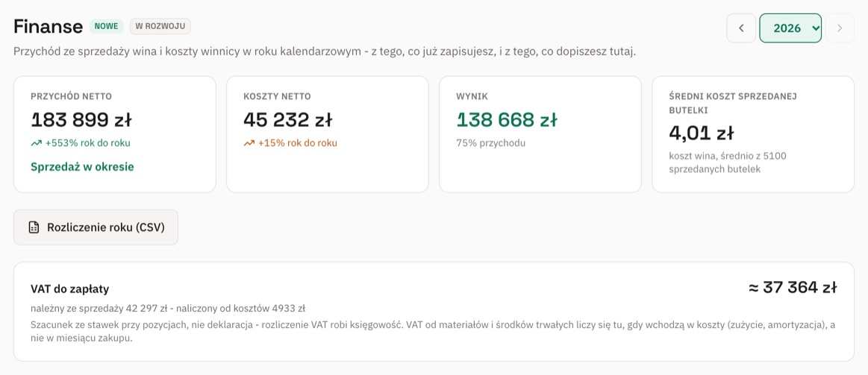The width and height of the screenshot is (868, 375).
Task: Click the ≈ 37 364 zł VAT amount
Action: [x=793, y=288]
